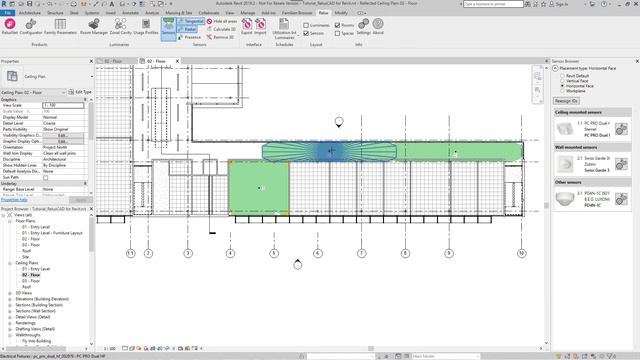Viewport: 640px width, 360px height.
Task: Toggle the Sun Path checkbox
Action: 46,178
